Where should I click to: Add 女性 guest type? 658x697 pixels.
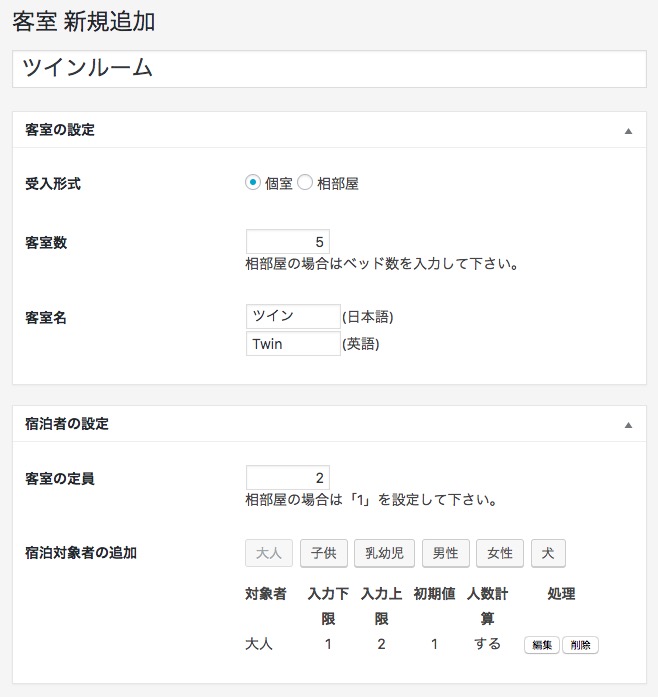point(500,553)
